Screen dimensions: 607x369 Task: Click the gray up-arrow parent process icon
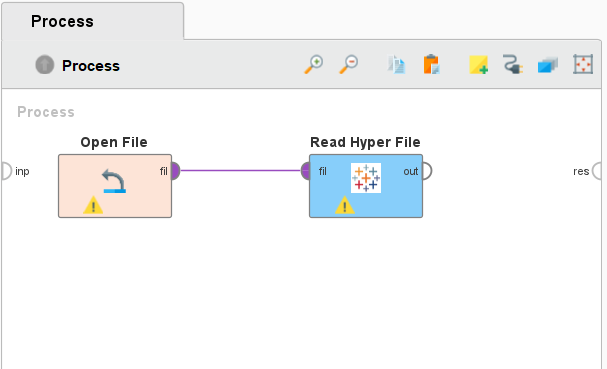pos(45,65)
